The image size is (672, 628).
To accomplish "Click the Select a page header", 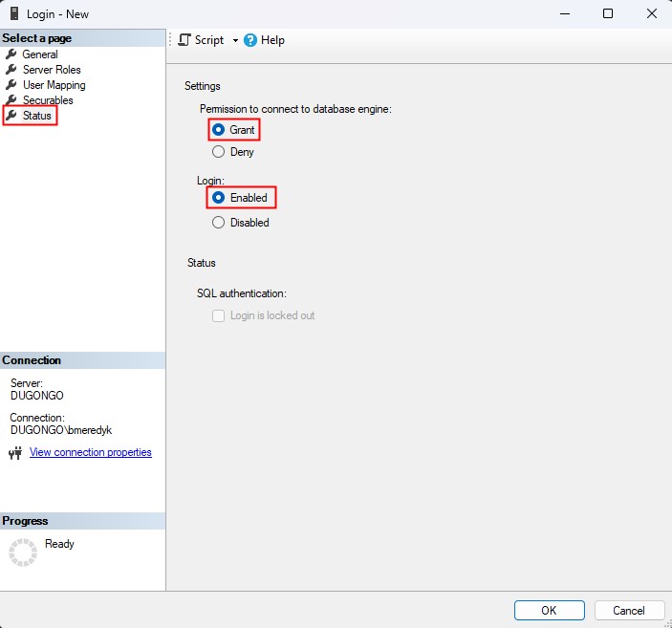I will pyautogui.click(x=83, y=38).
